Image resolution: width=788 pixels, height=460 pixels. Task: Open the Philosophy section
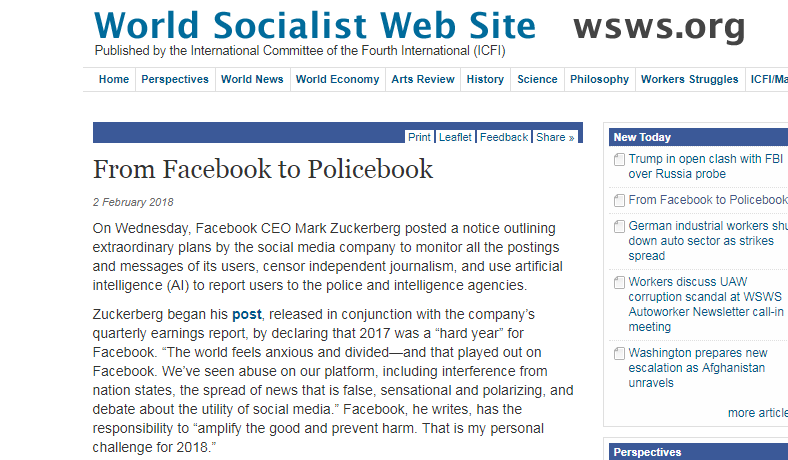click(x=599, y=79)
